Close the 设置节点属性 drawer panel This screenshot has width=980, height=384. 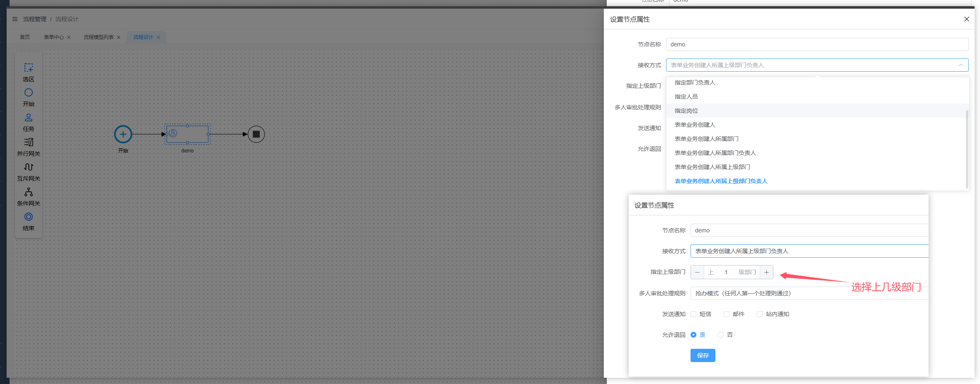click(966, 19)
